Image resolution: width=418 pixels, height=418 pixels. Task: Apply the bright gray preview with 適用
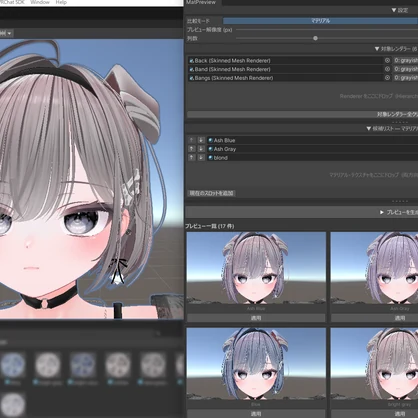click(375, 414)
